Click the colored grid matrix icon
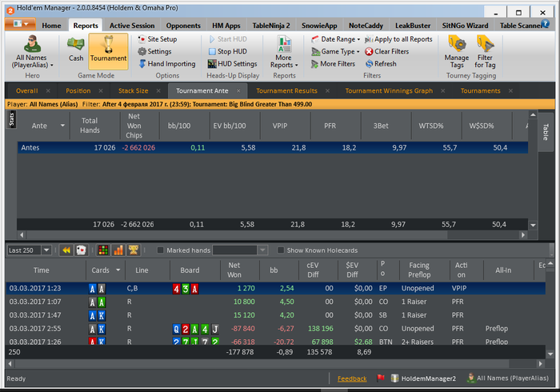The width and height of the screenshot is (560, 392). click(103, 250)
